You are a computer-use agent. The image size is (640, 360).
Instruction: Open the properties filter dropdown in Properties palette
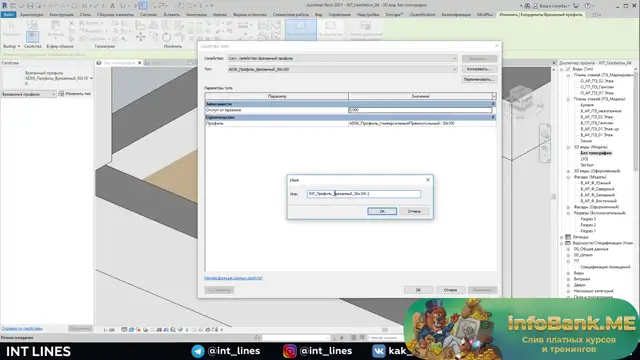28,94
